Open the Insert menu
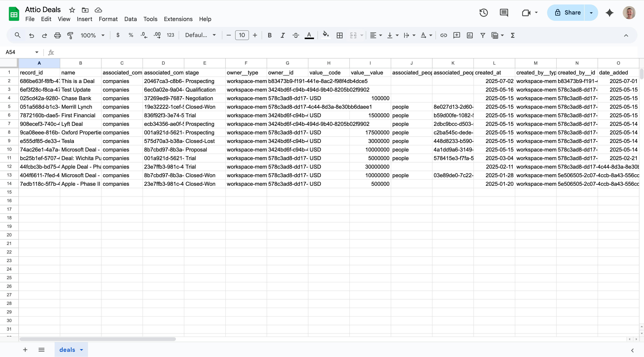Image resolution: width=644 pixels, height=357 pixels. tap(84, 19)
